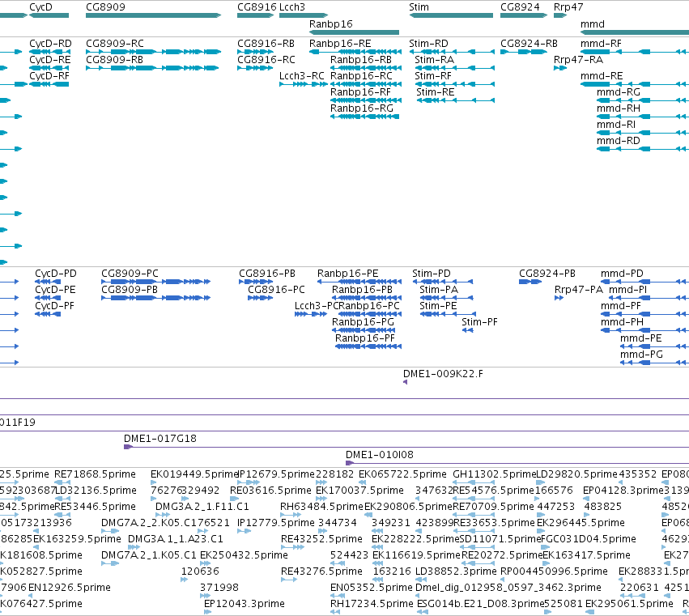Image resolution: width=689 pixels, height=616 pixels.
Task: Select EST EK065722.5prime
Action: 363,482
